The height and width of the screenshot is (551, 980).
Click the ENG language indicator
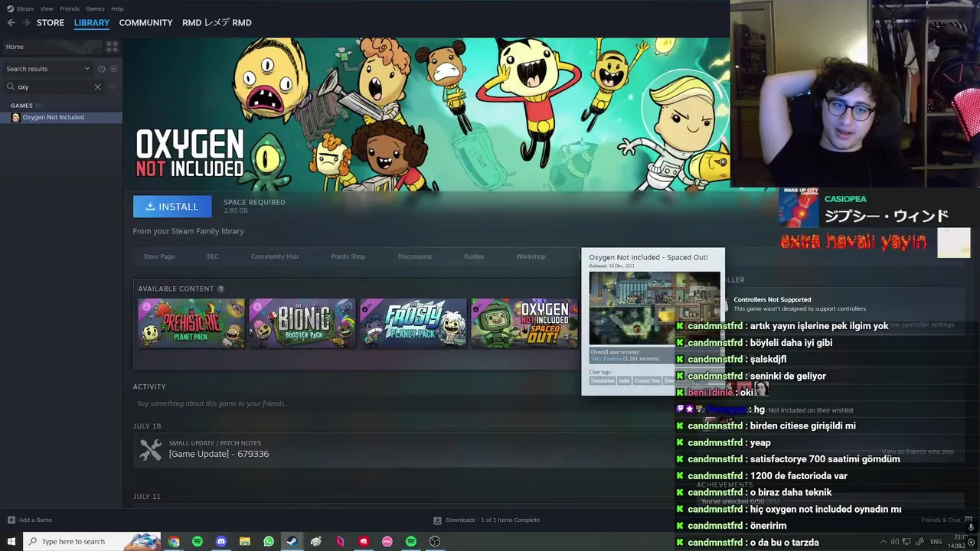point(936,542)
